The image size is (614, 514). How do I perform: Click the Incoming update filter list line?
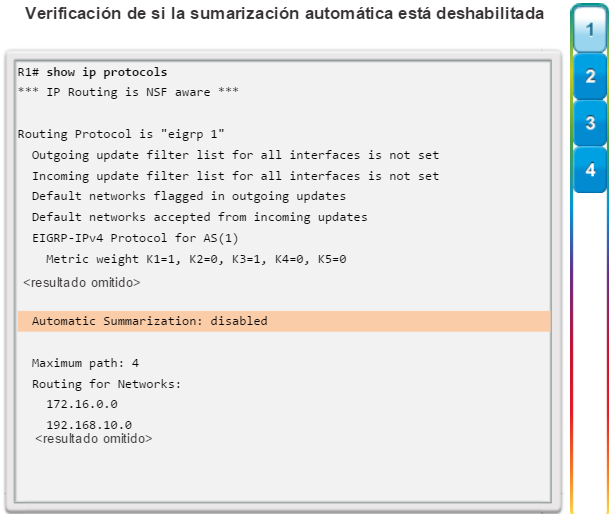[235, 176]
